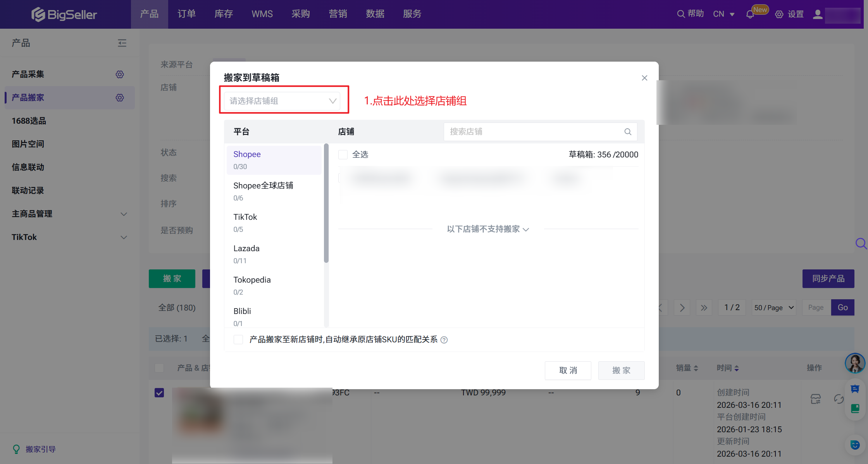Enable auto-inherit SKU matching checkbox
Viewport: 868px width, 464px height.
[x=238, y=340]
